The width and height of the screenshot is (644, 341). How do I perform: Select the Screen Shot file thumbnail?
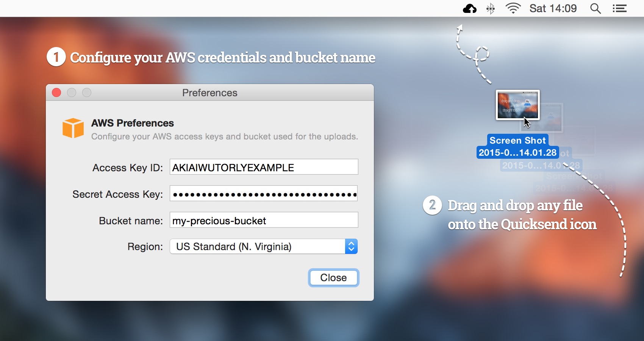(x=517, y=105)
